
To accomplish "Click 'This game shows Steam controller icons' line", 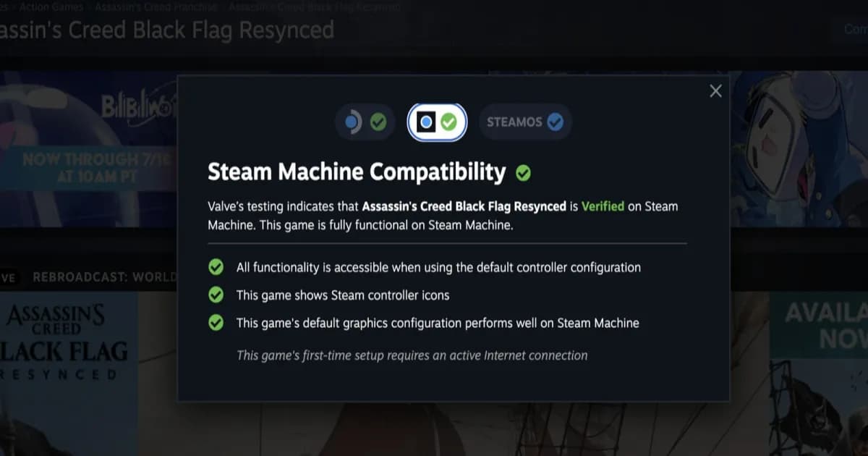I will [343, 295].
